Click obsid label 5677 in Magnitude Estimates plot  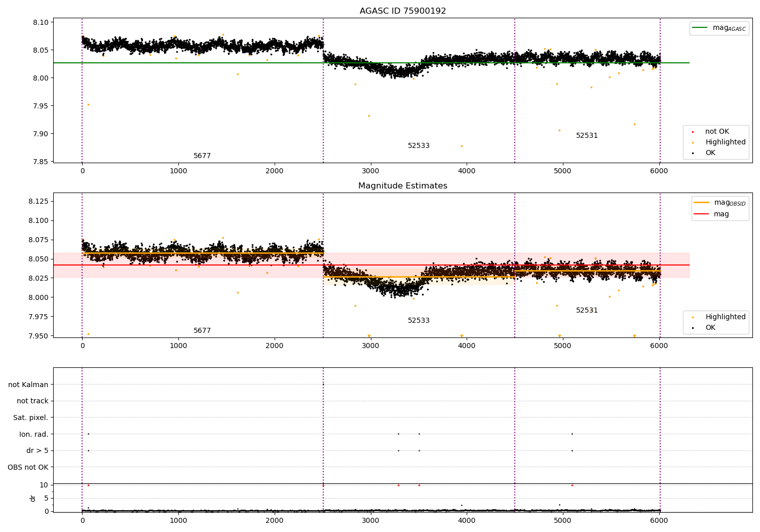202,331
